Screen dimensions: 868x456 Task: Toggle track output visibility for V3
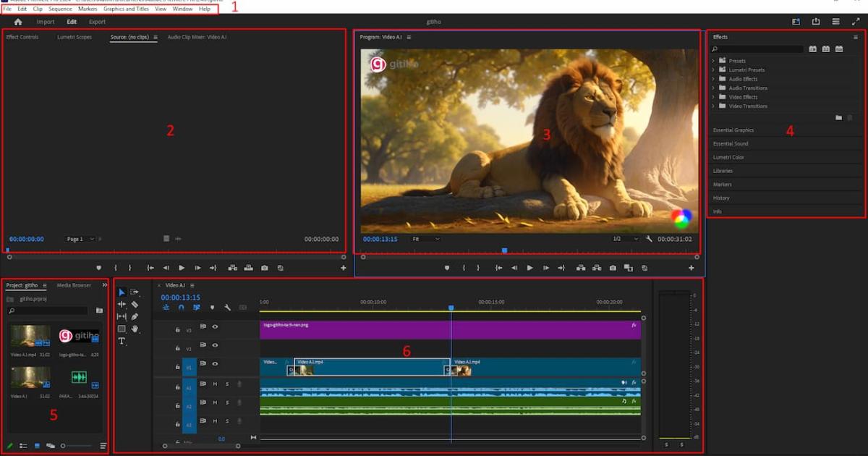click(x=215, y=327)
